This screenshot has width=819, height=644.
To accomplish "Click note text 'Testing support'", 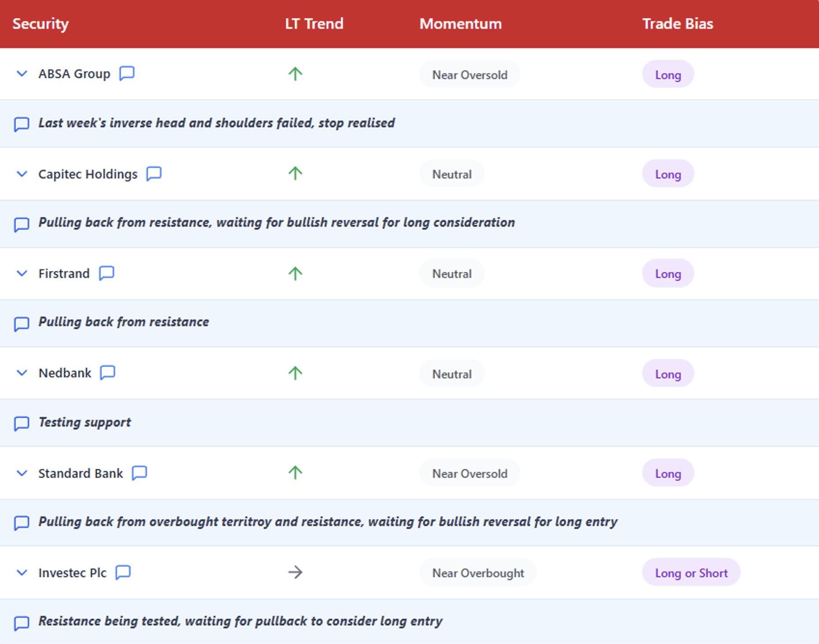I will point(84,422).
